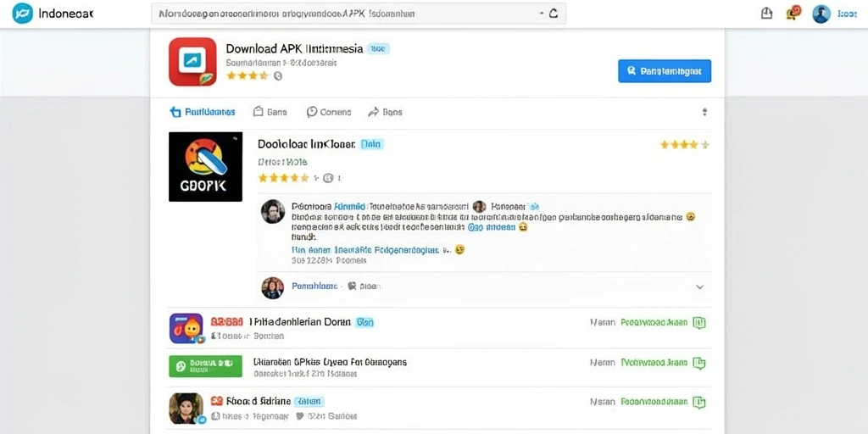Open the share icon in header
Viewport: 868px width, 434px height.
766,14
